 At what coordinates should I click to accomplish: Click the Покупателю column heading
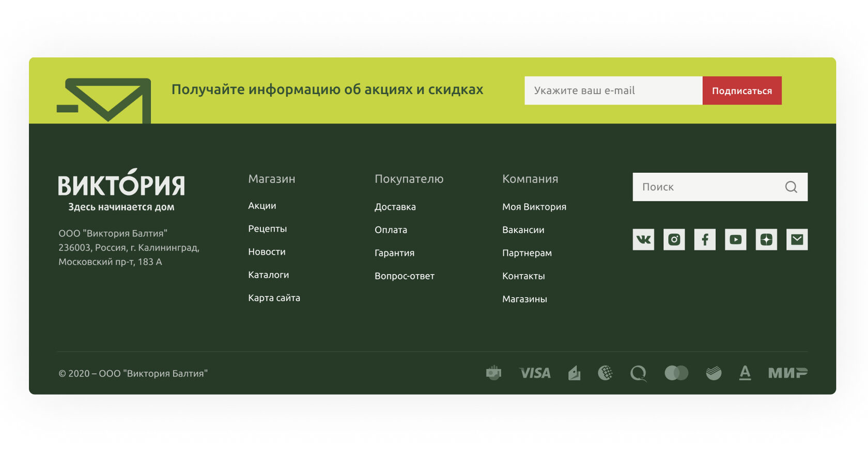(409, 179)
